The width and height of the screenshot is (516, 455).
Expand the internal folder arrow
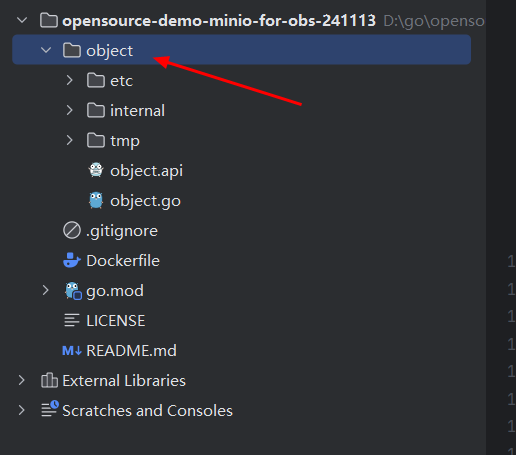click(69, 110)
